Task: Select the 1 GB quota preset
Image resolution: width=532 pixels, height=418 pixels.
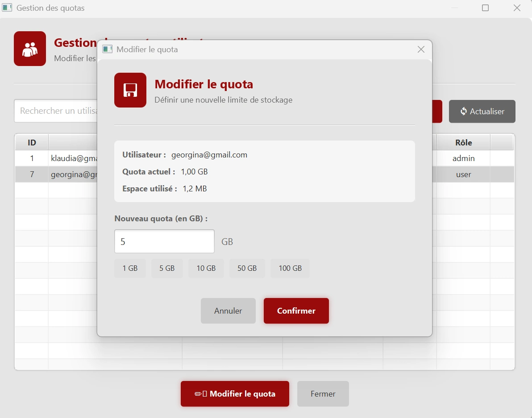Action: (x=130, y=268)
